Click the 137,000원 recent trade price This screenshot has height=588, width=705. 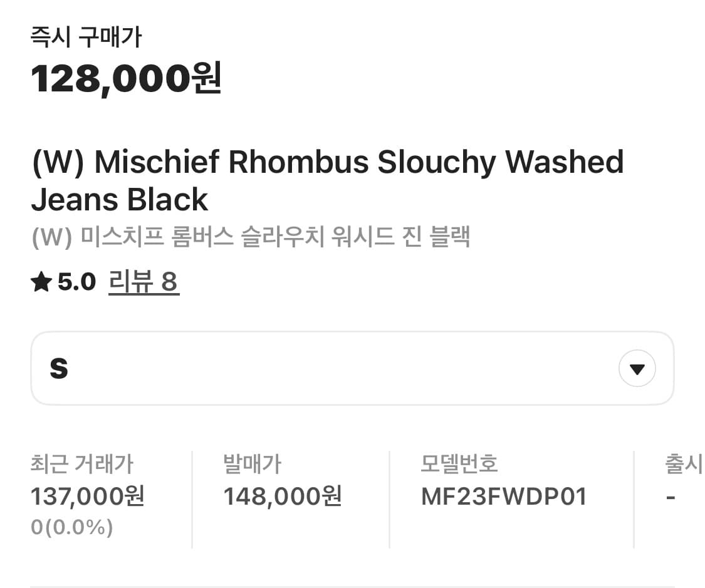(88, 497)
